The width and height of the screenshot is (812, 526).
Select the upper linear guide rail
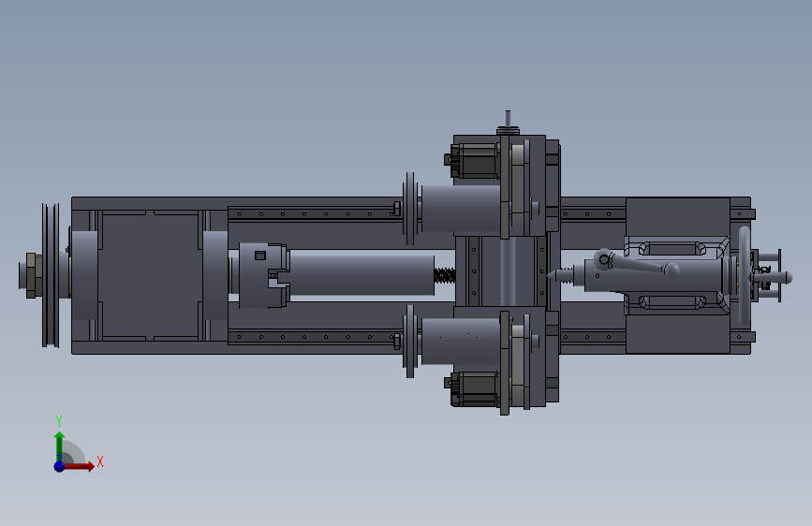tap(314, 213)
